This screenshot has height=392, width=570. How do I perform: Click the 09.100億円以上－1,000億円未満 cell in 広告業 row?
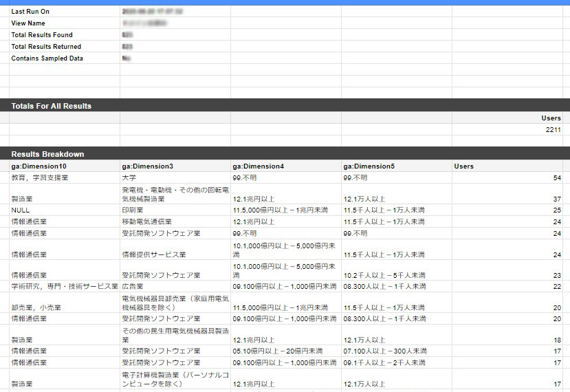tap(286, 286)
